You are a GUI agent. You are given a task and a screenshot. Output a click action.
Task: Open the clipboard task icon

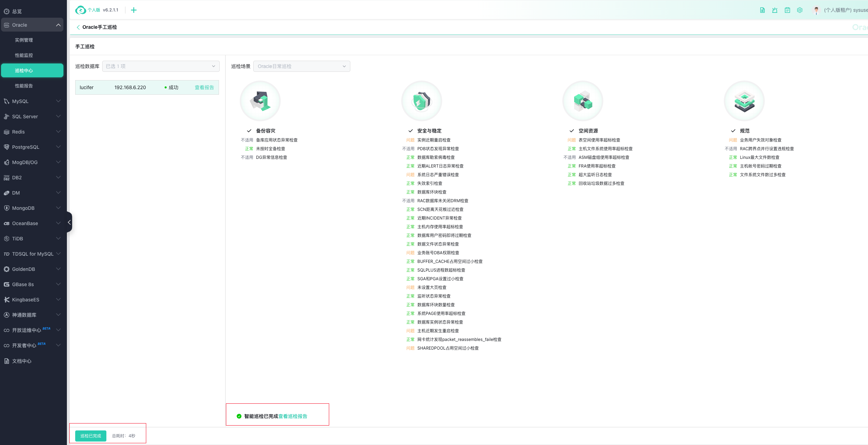click(x=787, y=10)
